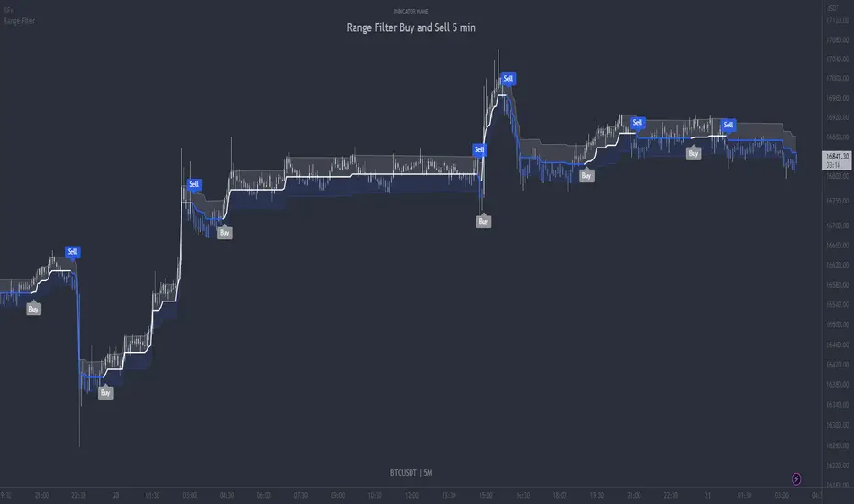This screenshot has width=854, height=504.
Task: Click the Sell marker above the 03:00 spike
Action: coord(194,184)
